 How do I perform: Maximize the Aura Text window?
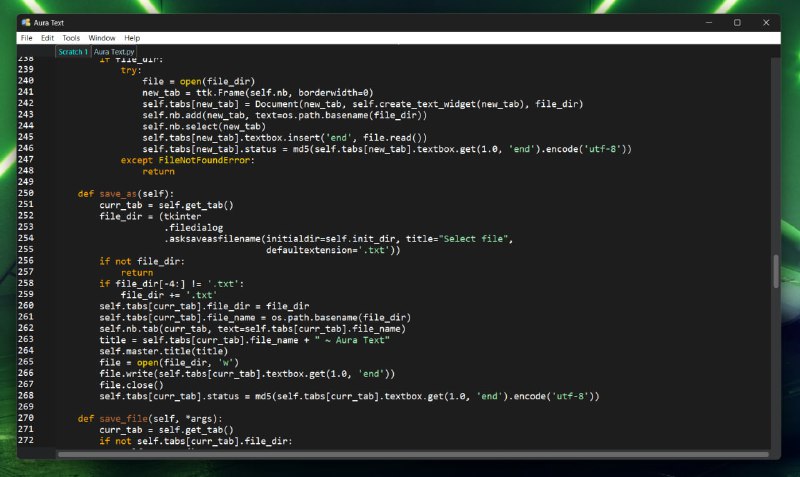pos(737,22)
